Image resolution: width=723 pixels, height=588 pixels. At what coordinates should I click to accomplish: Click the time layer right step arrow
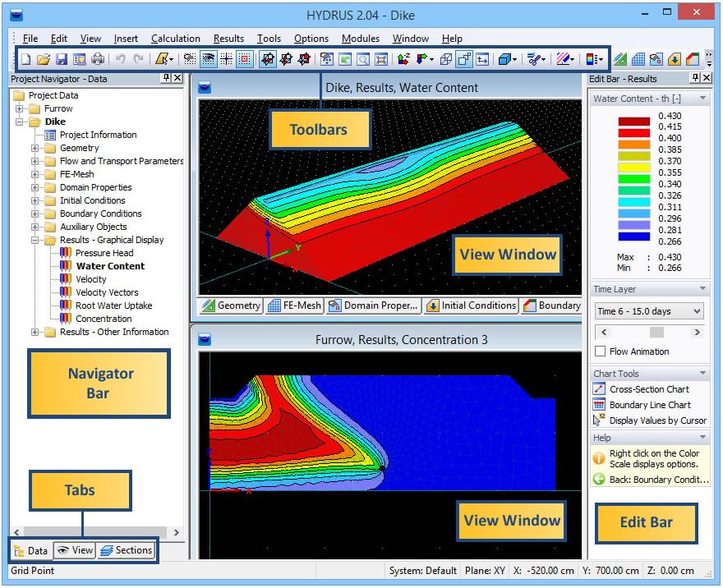click(697, 332)
